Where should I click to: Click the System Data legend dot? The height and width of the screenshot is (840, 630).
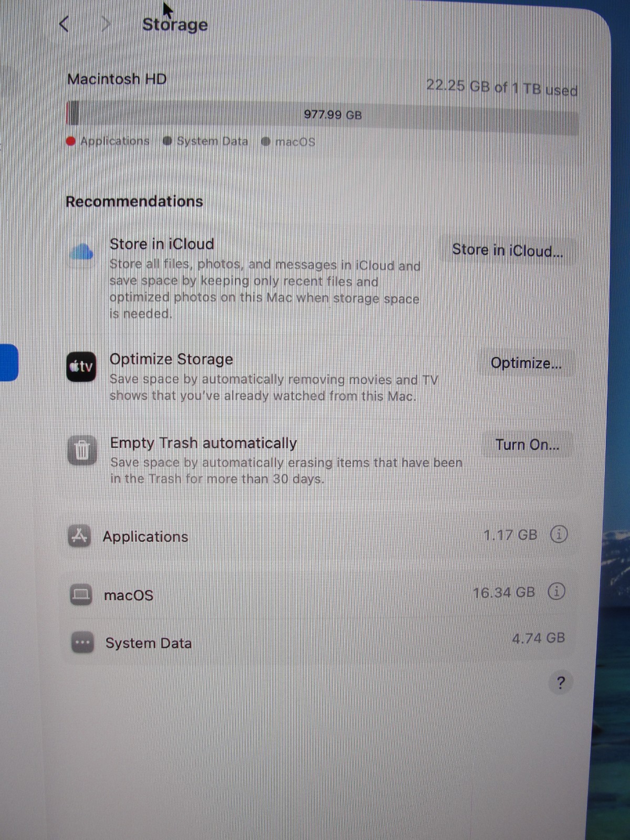[x=167, y=141]
